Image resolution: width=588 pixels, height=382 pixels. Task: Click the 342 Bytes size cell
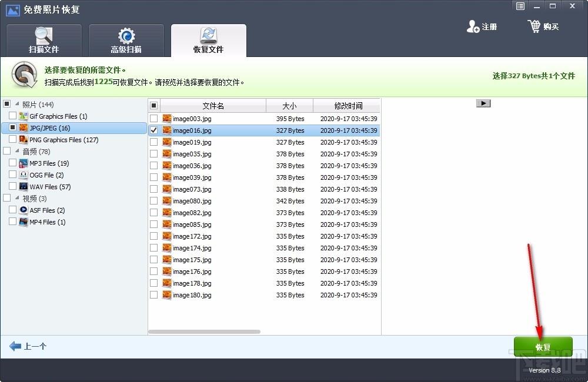290,201
